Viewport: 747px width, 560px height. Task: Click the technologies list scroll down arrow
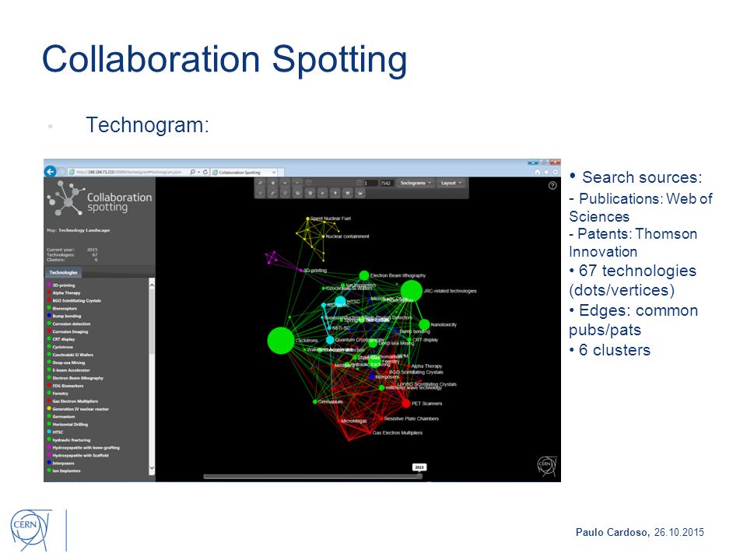pos(152,468)
